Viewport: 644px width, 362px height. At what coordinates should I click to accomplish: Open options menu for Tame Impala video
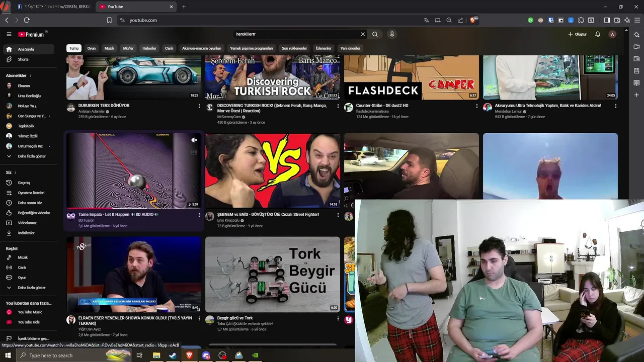[x=199, y=215]
